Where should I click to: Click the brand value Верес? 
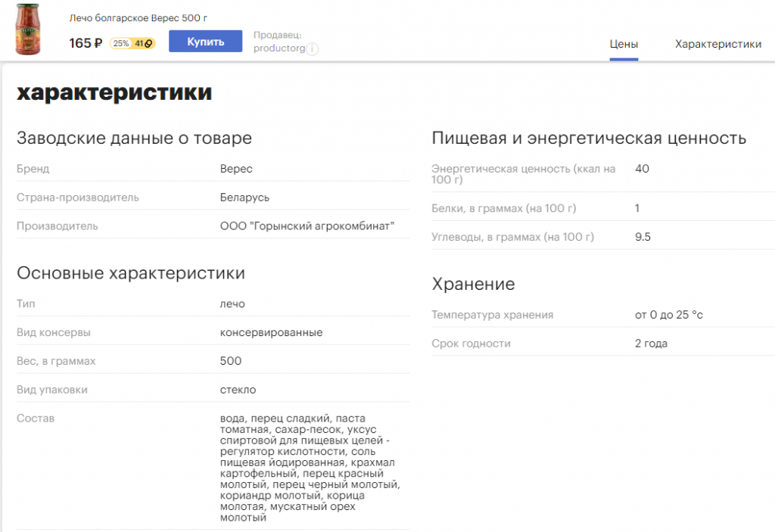coord(236,169)
